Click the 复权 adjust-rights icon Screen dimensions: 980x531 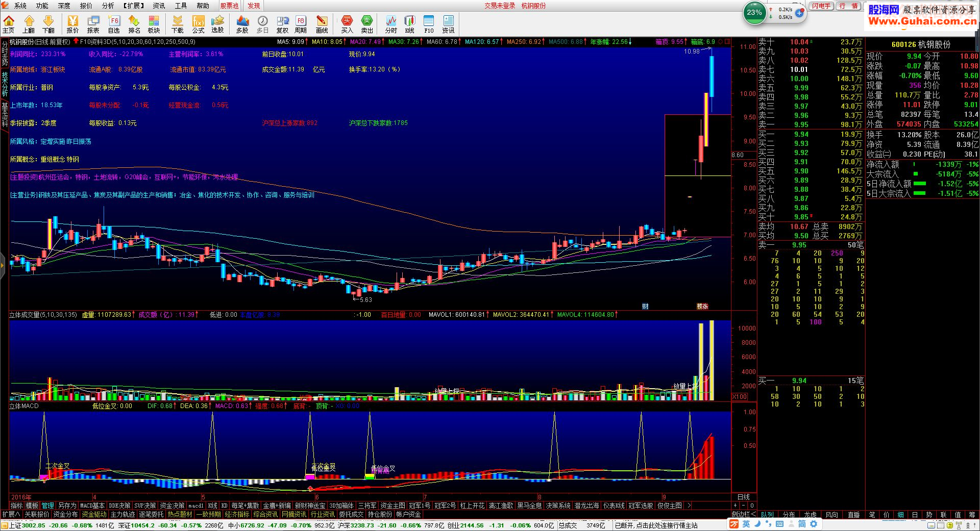click(282, 24)
